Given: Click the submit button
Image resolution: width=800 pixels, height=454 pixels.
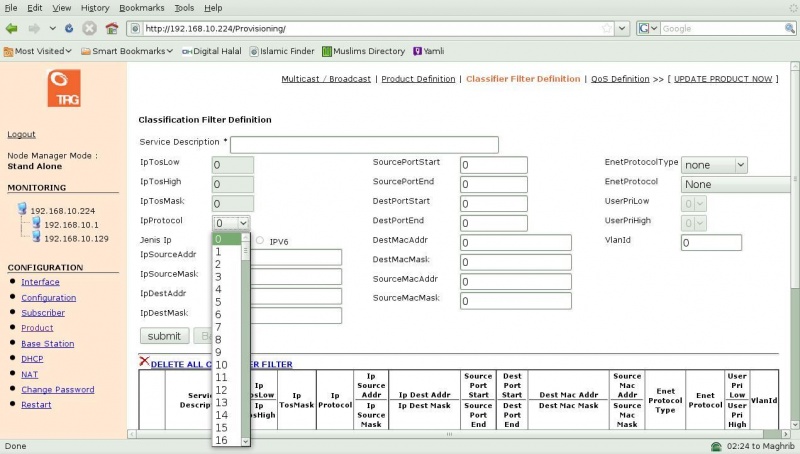Looking at the screenshot, I should point(163,336).
